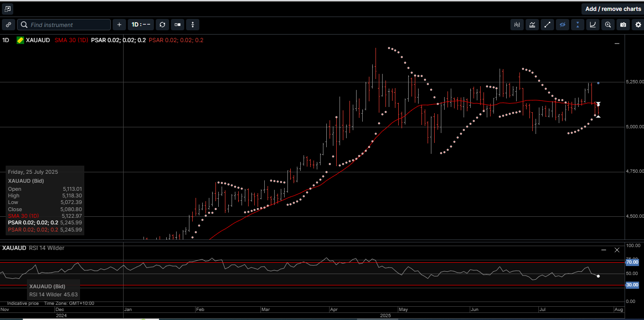Click the 4,500.00 price axis label
This screenshot has height=320, width=644.
click(x=635, y=216)
